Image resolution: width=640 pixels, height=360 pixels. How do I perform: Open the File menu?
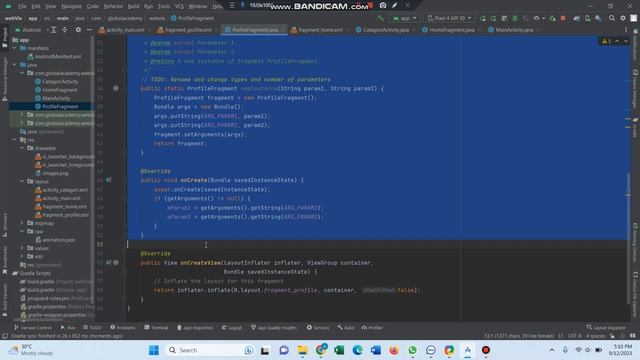pos(22,7)
